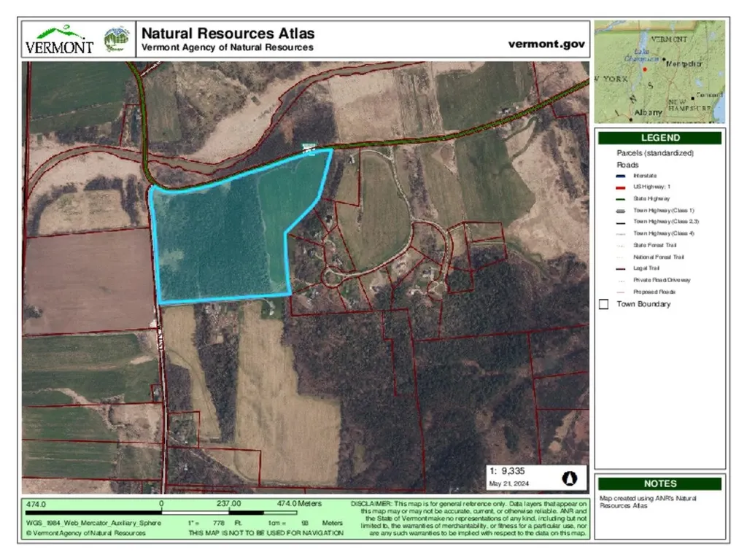This screenshot has height=560, width=747.
Task: Click inside the cyan highlighted parcel
Action: pyautogui.click(x=219, y=241)
